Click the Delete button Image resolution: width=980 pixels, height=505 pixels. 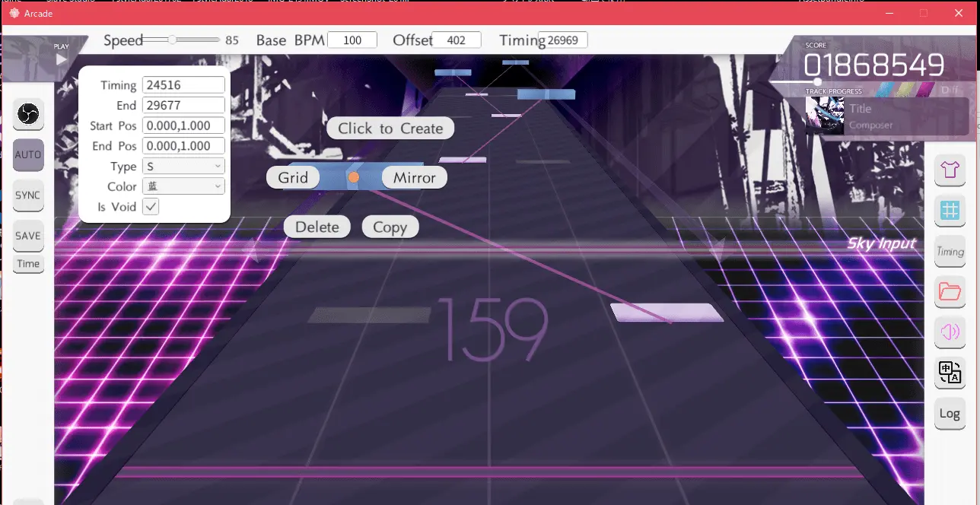[317, 227]
